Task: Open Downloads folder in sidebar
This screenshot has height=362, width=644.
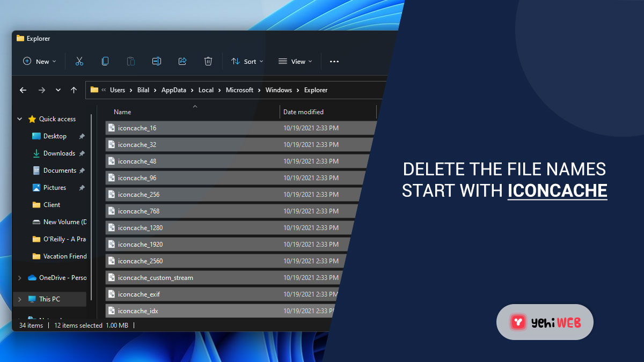Action: [x=59, y=153]
